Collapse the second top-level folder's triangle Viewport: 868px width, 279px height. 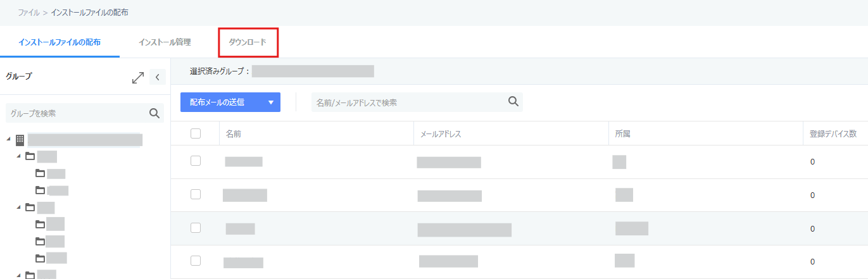19,207
